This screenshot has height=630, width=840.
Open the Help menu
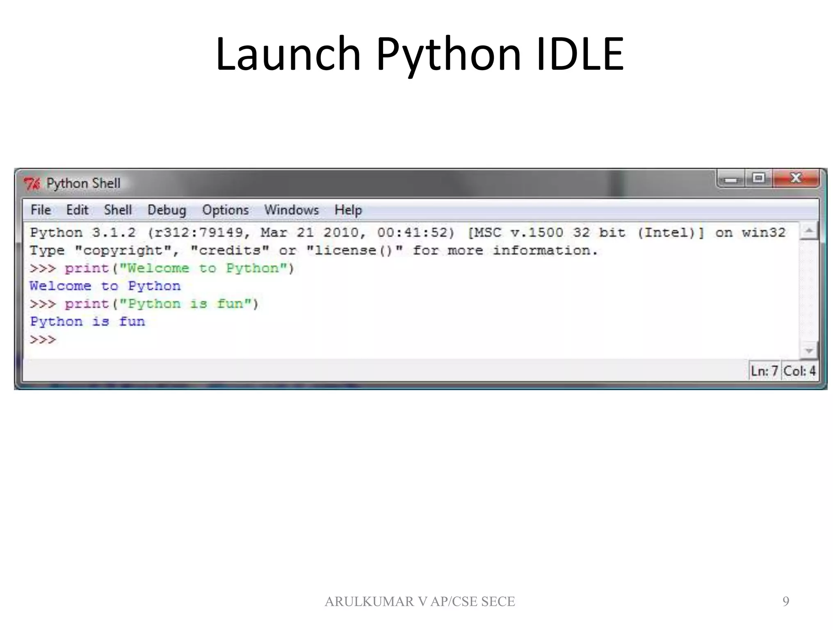(348, 210)
